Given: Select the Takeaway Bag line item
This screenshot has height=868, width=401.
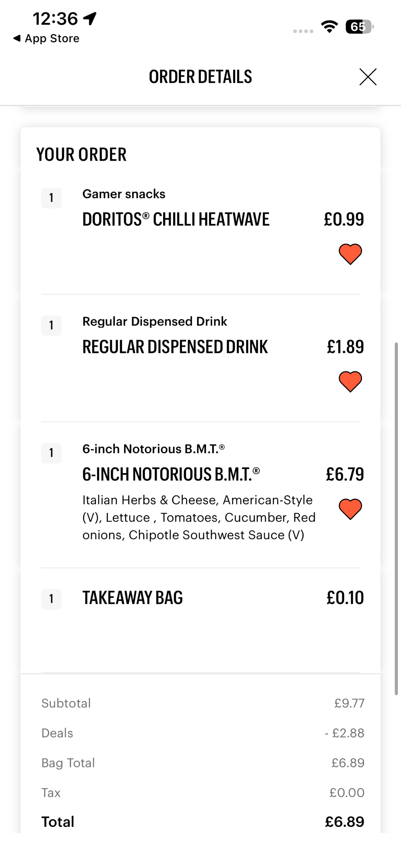Looking at the screenshot, I should pyautogui.click(x=132, y=598).
